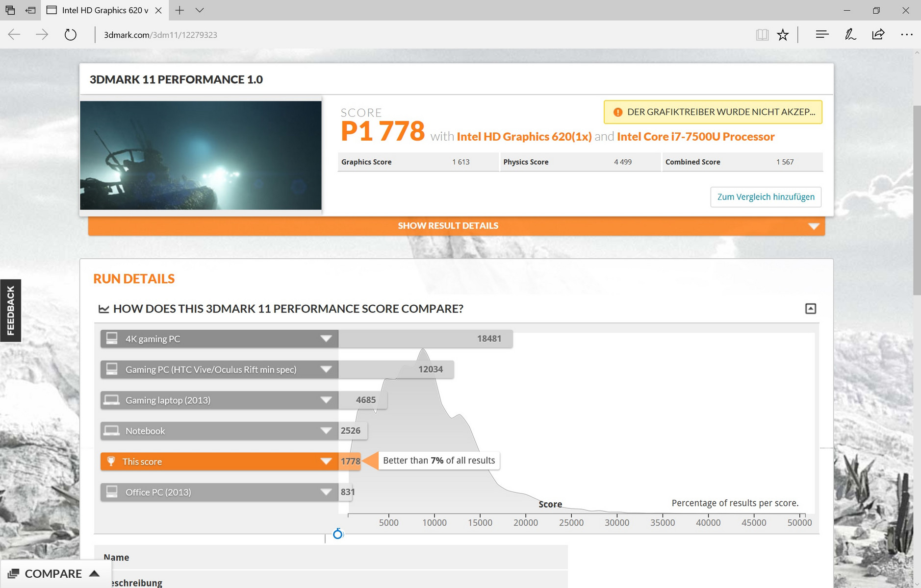Click the page vertical scrollbar thumb

917,200
